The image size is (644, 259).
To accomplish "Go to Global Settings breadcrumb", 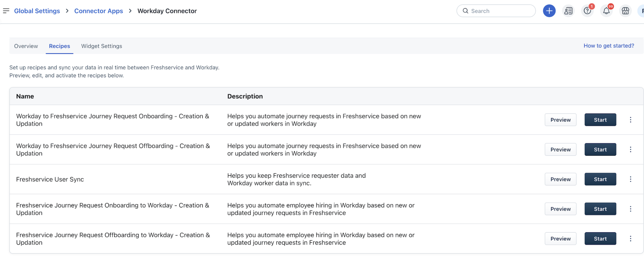I will (37, 11).
